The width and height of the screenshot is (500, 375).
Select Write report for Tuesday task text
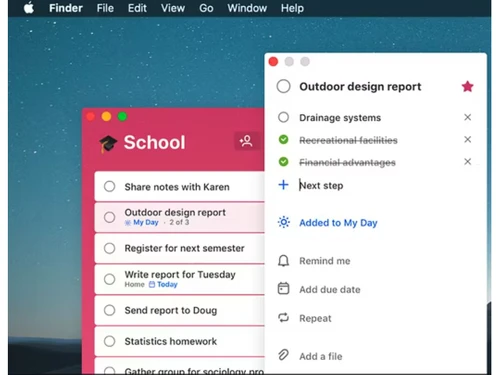pyautogui.click(x=180, y=274)
